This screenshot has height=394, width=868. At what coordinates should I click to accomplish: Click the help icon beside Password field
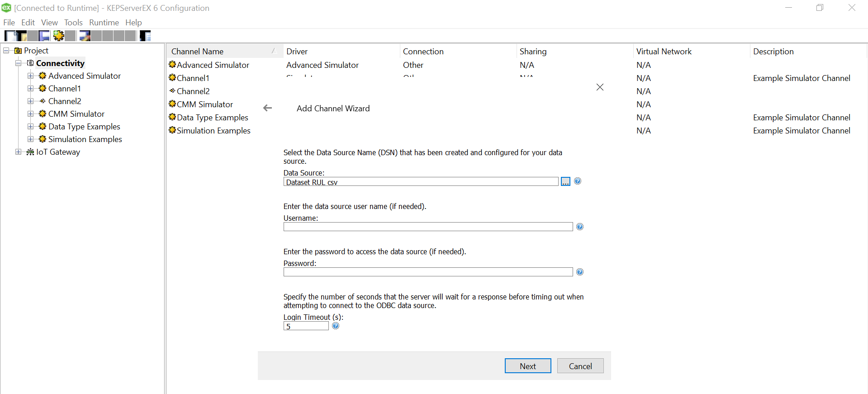[x=580, y=272]
